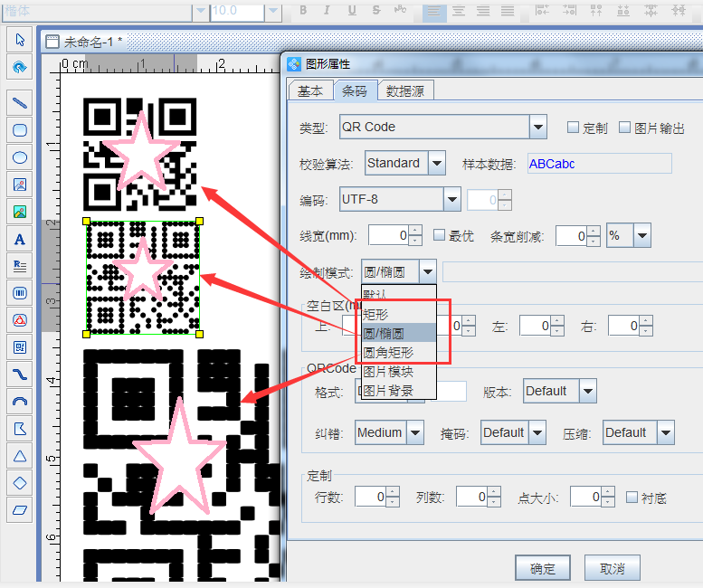Choose 圆角矩形 from the draw mode list

coord(399,353)
